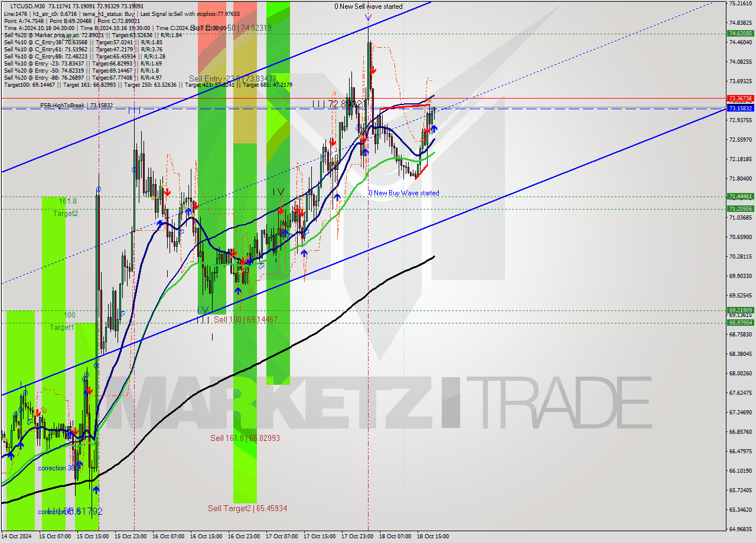Image resolution: width=756 pixels, height=543 pixels.
Task: Select the '0 New Sell wave started' label
Action: point(368,6)
